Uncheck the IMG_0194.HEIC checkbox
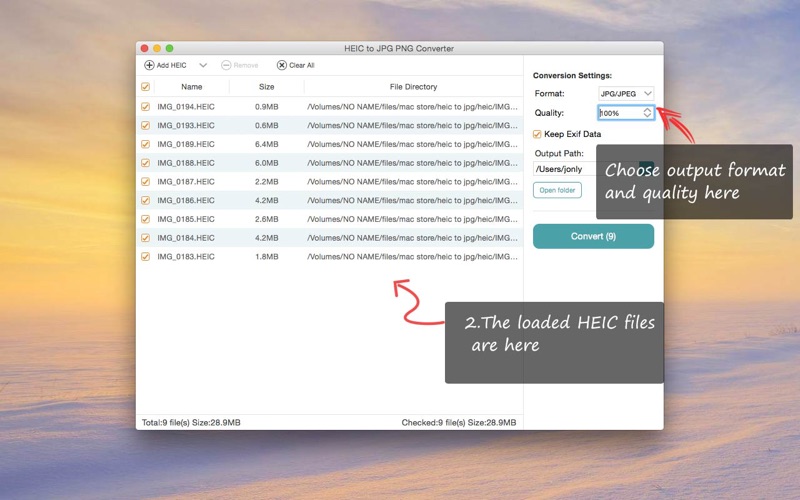Image resolution: width=800 pixels, height=500 pixels. click(x=145, y=107)
